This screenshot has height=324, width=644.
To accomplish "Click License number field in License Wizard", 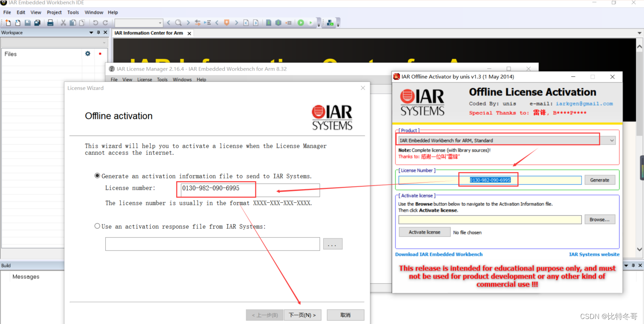I will [249, 190].
